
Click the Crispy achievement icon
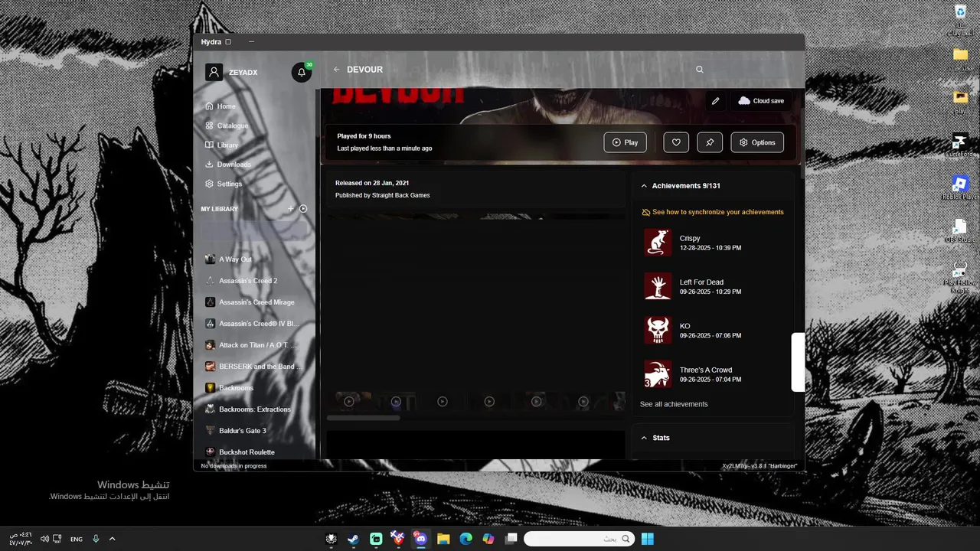coord(658,243)
